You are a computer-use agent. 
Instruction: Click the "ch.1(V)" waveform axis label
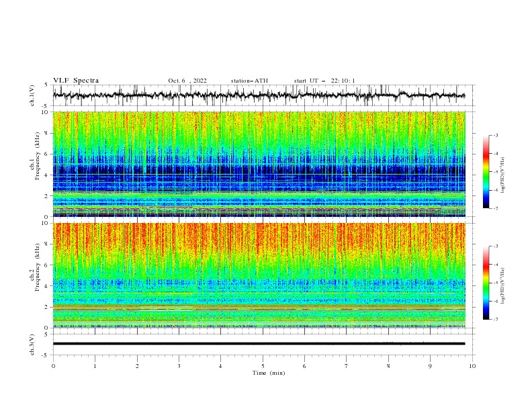pos(32,95)
